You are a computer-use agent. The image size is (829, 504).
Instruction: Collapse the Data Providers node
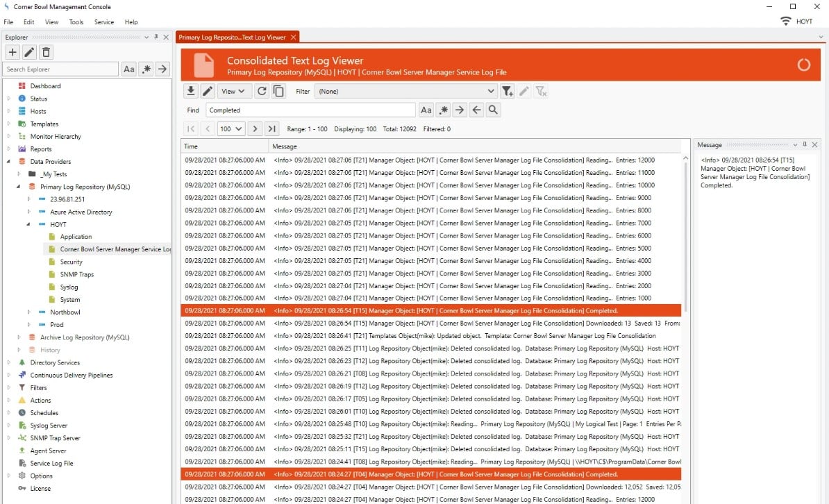[x=8, y=161]
